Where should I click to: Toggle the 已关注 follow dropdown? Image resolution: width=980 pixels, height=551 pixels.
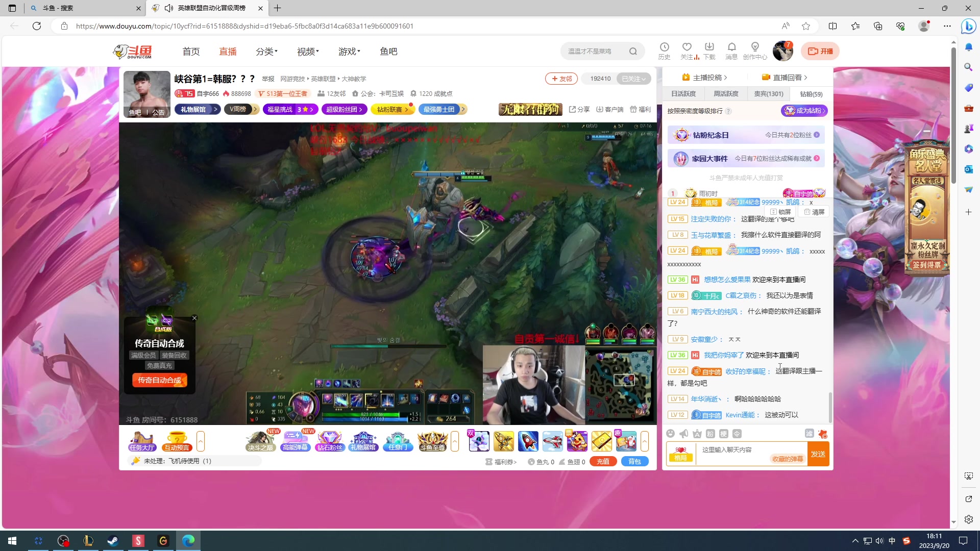point(634,79)
